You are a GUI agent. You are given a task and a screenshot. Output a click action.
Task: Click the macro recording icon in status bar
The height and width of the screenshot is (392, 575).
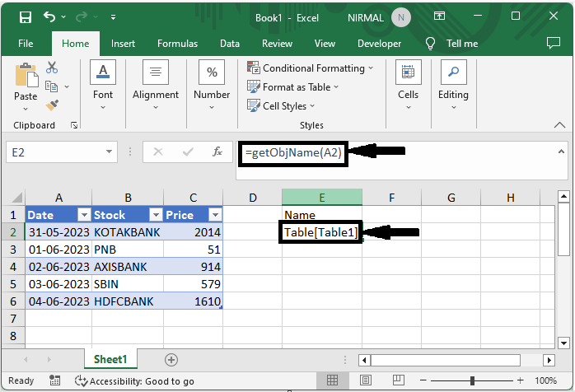pos(54,380)
